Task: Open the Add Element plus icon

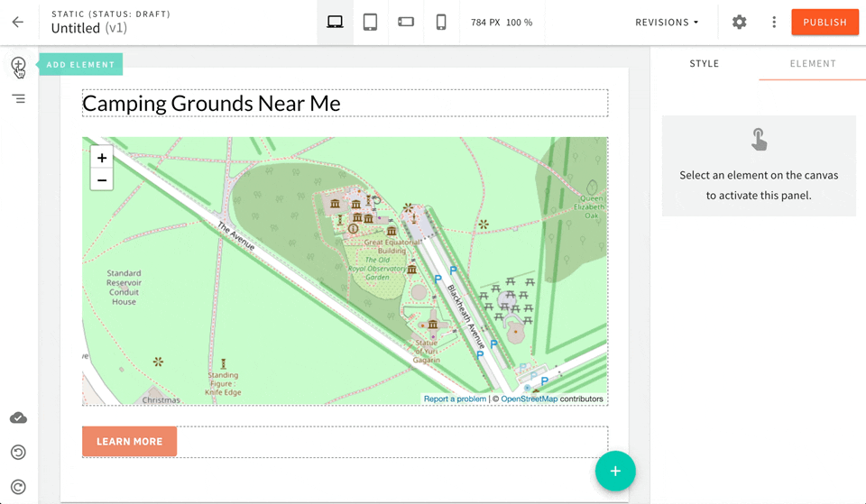Action: point(18,65)
